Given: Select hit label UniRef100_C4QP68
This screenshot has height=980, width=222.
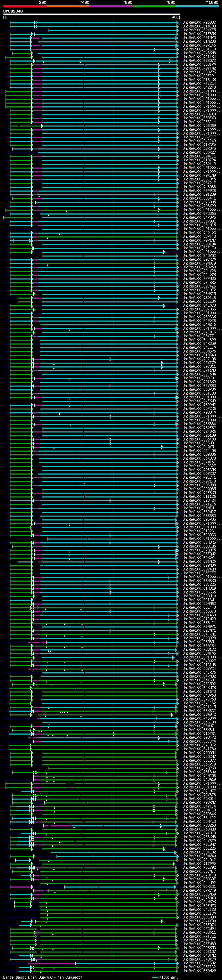Looking at the screenshot, I should coord(199,695).
